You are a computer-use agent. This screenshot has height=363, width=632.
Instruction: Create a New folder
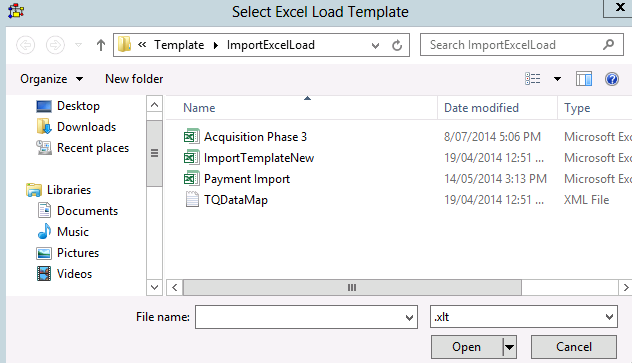click(x=134, y=79)
